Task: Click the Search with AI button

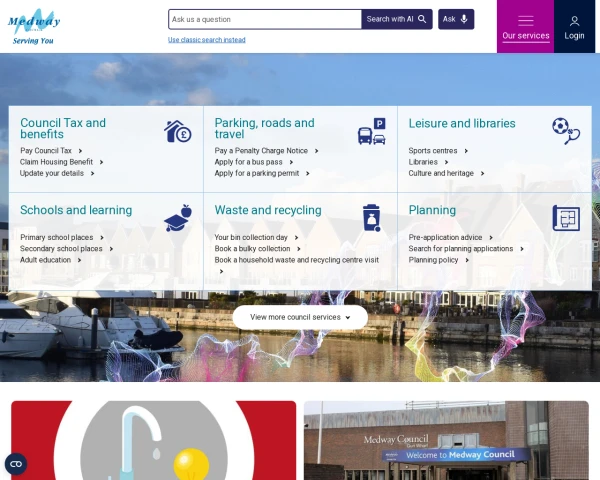Action: click(x=397, y=19)
